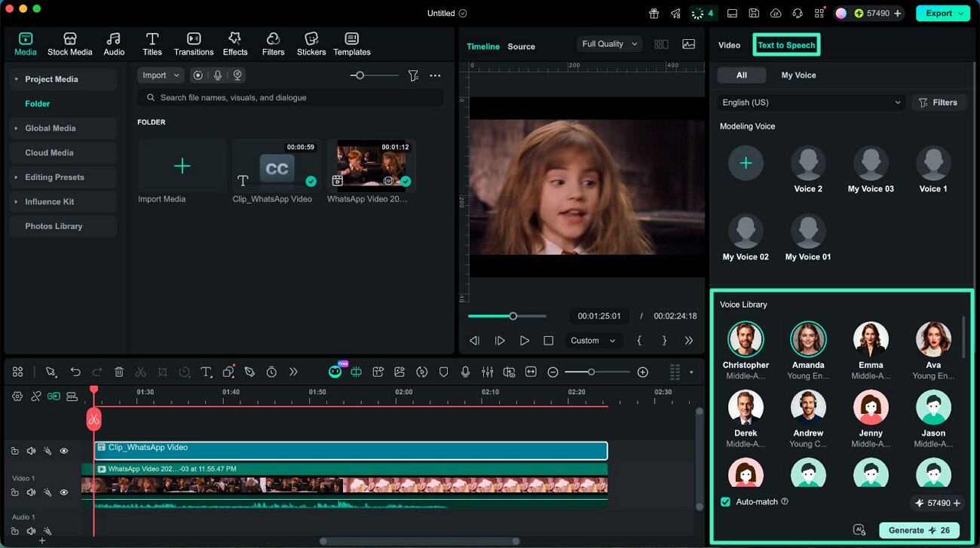The image size is (980, 548).
Task: Open the Titles panel
Action: [x=152, y=44]
